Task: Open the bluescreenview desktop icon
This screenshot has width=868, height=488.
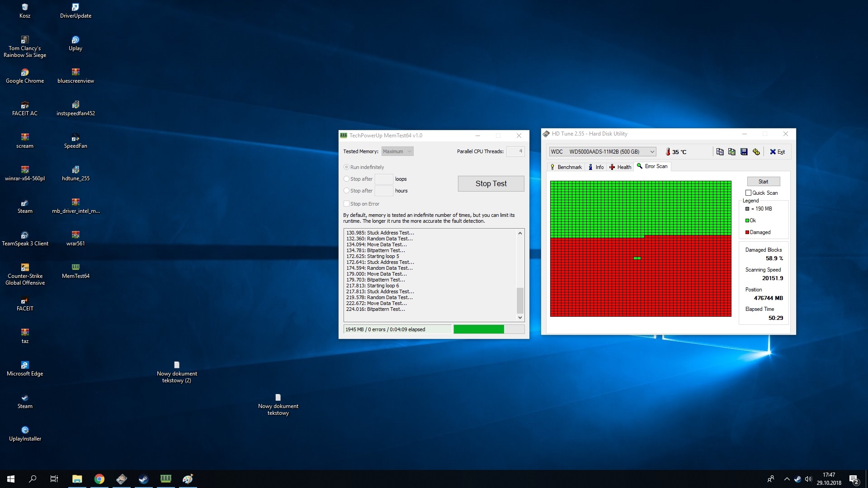Action: [x=75, y=76]
